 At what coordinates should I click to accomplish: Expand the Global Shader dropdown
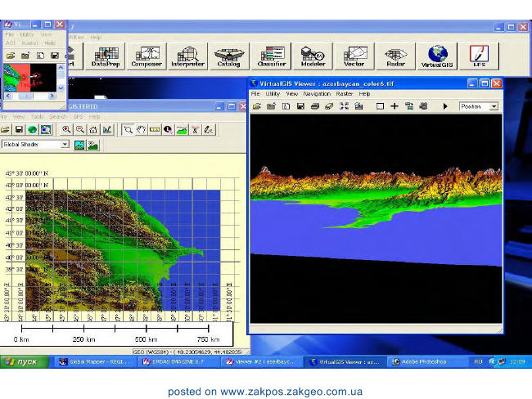tap(65, 145)
